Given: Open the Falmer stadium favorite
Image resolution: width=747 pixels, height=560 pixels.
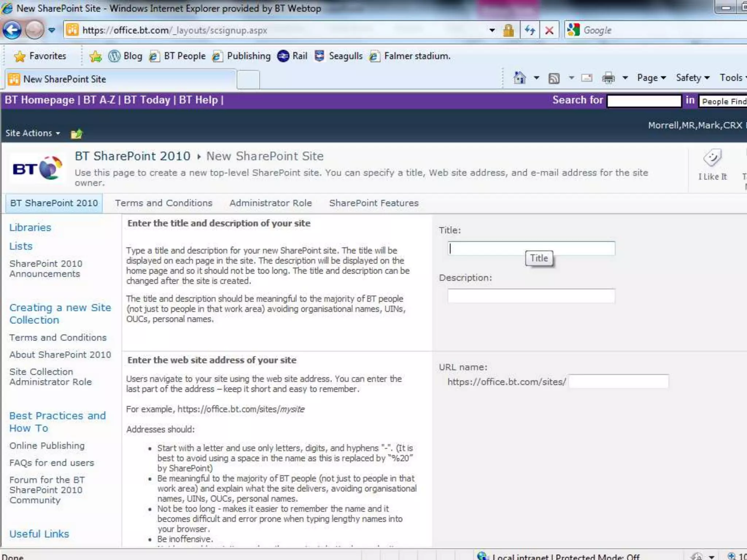Looking at the screenshot, I should tap(410, 56).
